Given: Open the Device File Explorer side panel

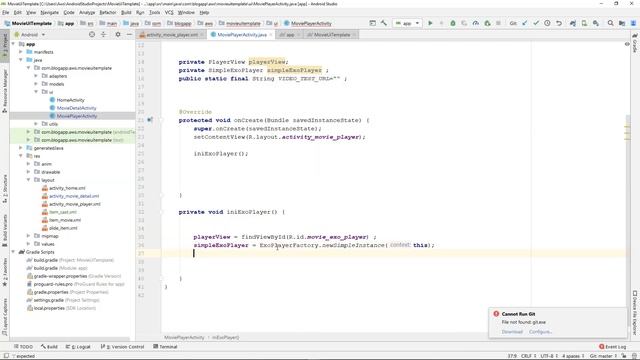Looking at the screenshot, I should (x=635, y=312).
